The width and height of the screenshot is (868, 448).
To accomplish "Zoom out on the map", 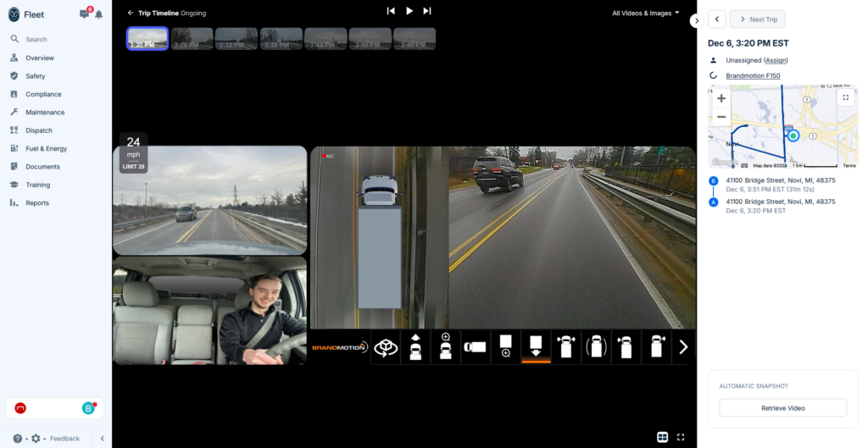I will [721, 117].
